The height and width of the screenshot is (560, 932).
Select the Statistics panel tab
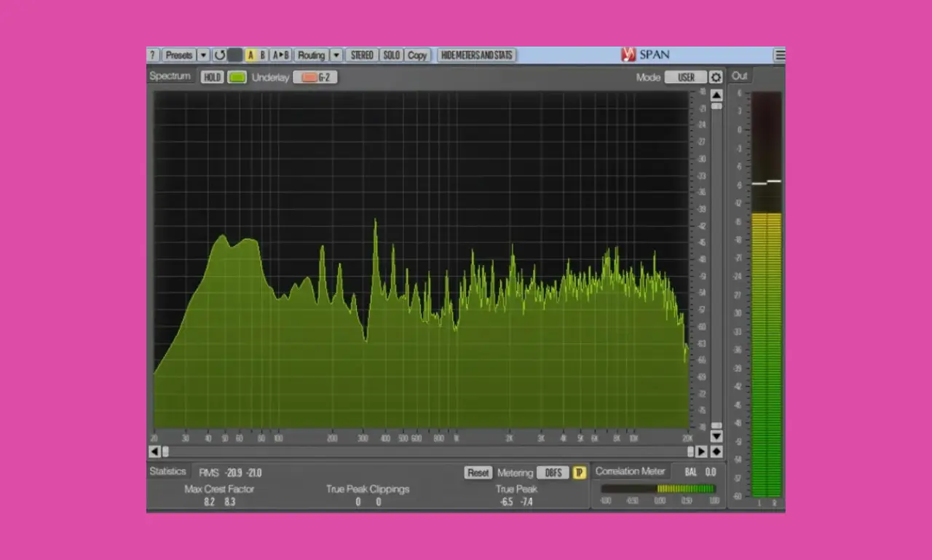pos(168,471)
